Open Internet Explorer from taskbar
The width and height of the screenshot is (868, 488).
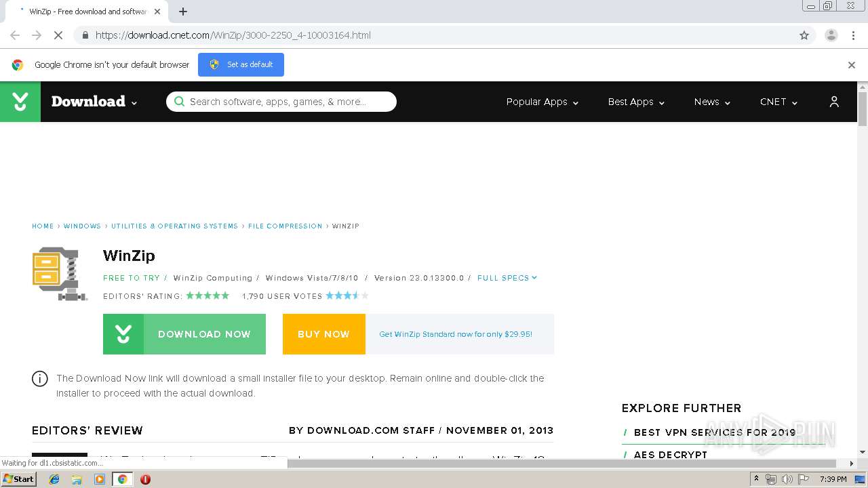pyautogui.click(x=54, y=479)
